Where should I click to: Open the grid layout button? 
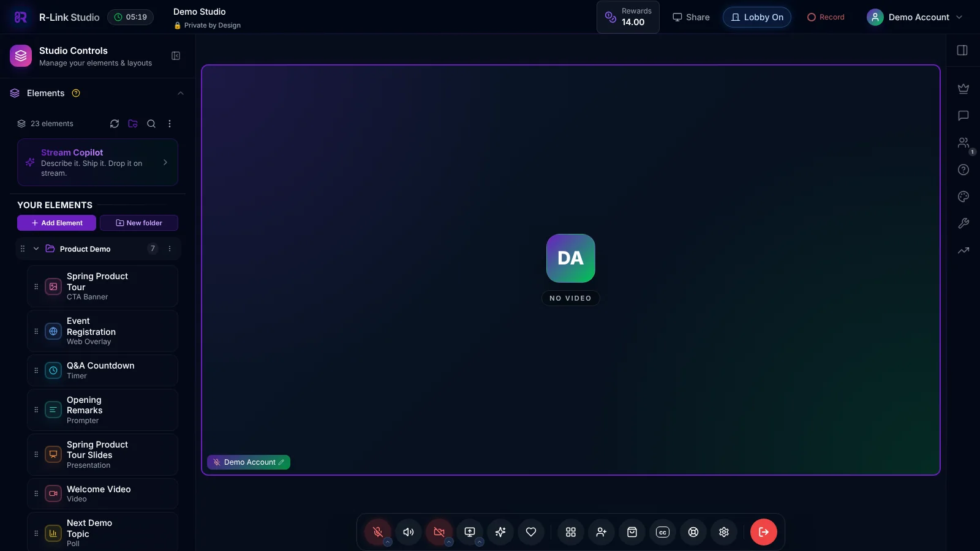571,532
